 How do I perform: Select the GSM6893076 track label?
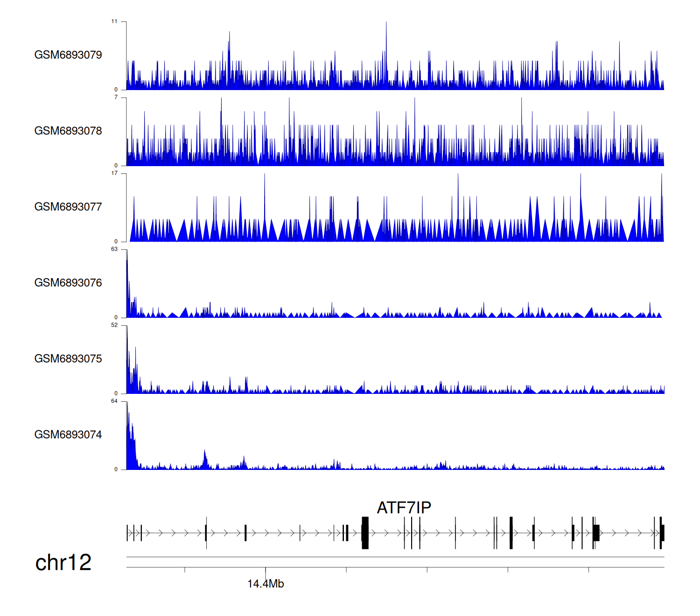pos(68,283)
